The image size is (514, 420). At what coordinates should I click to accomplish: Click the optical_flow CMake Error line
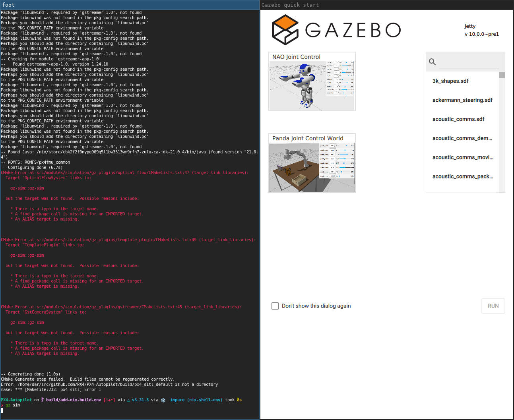[x=125, y=173]
